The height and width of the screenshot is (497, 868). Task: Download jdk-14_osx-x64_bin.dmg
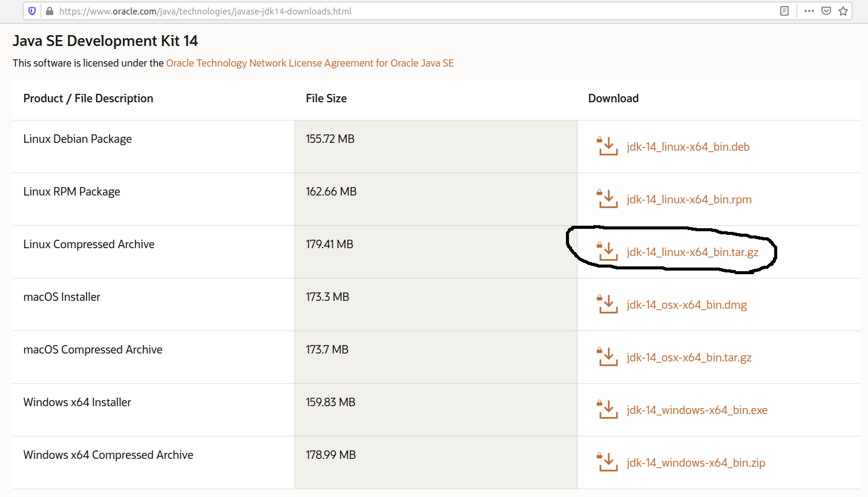click(687, 305)
